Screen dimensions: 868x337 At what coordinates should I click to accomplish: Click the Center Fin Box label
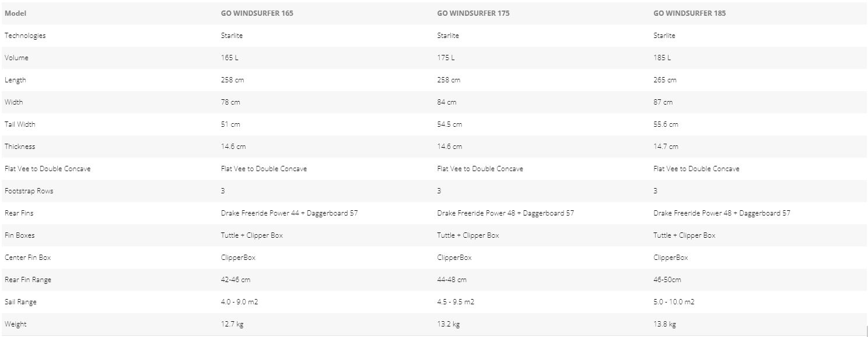[x=27, y=258]
